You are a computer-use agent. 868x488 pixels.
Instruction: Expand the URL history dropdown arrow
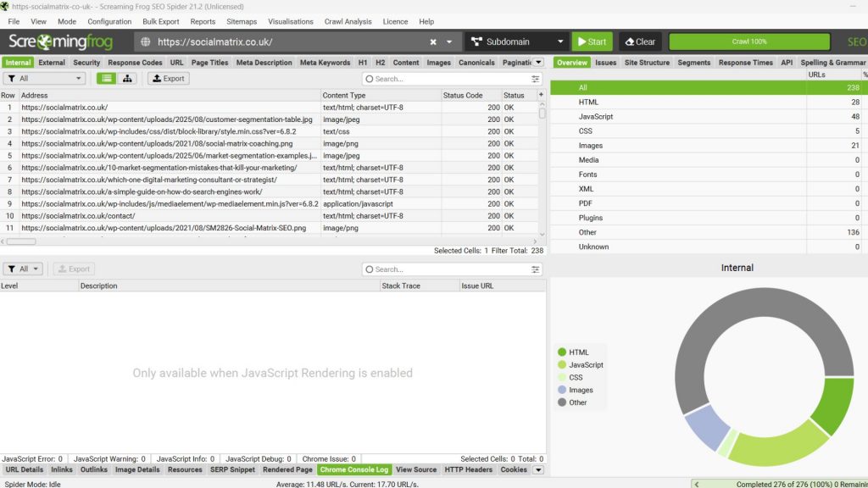pos(449,42)
